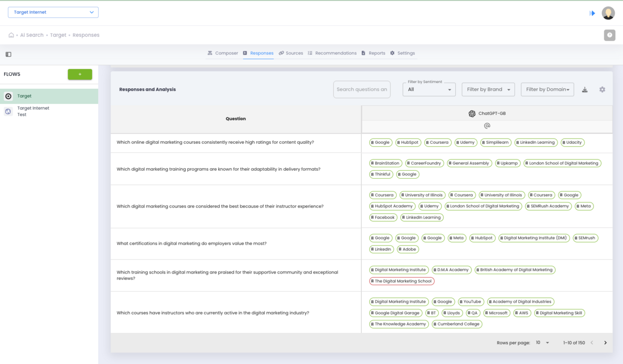The height and width of the screenshot is (364, 623).
Task: Click the Question column header
Action: 236,119
